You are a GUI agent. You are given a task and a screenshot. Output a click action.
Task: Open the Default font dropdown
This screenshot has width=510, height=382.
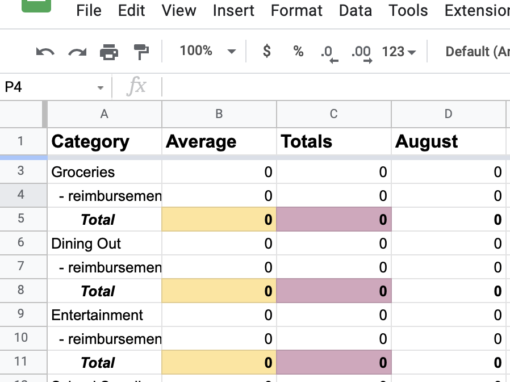click(x=477, y=52)
